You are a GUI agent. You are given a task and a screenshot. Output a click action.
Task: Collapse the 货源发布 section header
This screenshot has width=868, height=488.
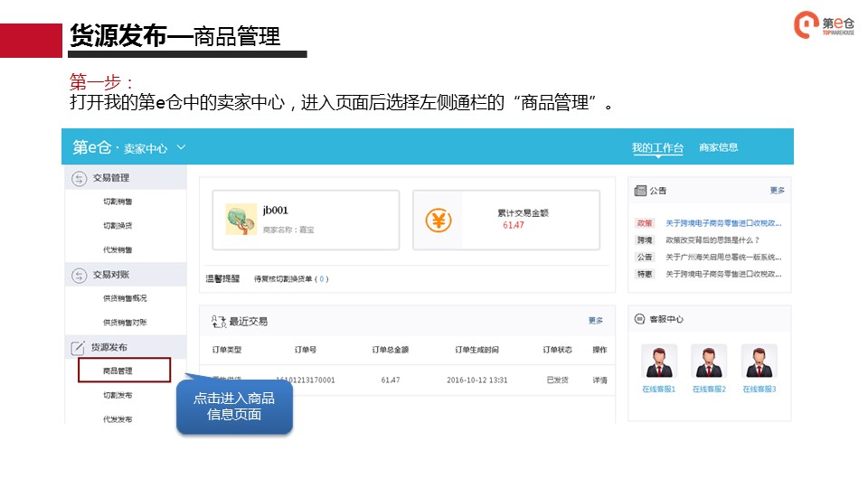126,347
